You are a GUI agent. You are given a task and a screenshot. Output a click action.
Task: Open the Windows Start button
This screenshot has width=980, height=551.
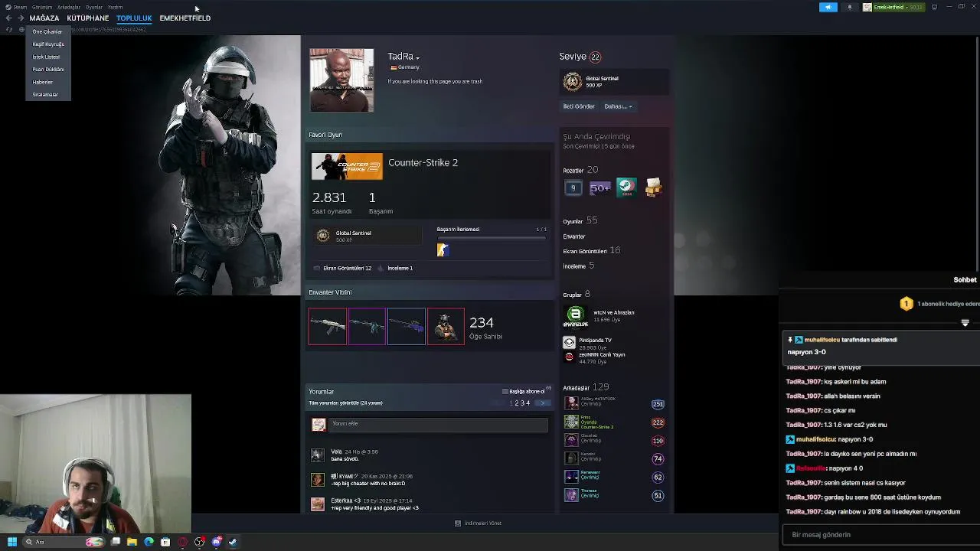11,542
